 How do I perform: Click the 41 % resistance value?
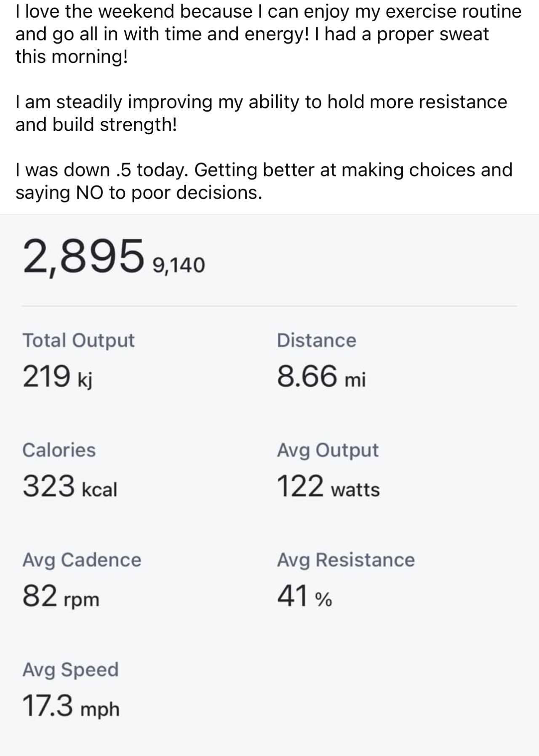(304, 596)
